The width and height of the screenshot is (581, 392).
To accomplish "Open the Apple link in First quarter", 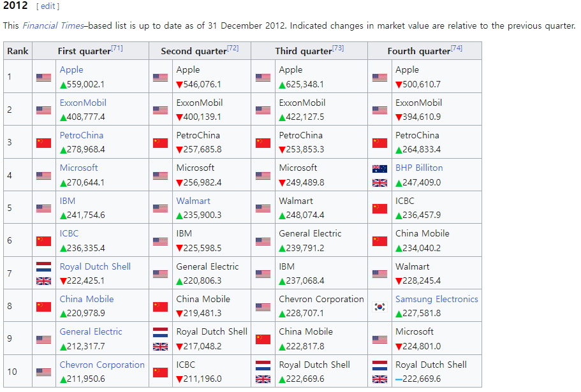I will pyautogui.click(x=71, y=69).
